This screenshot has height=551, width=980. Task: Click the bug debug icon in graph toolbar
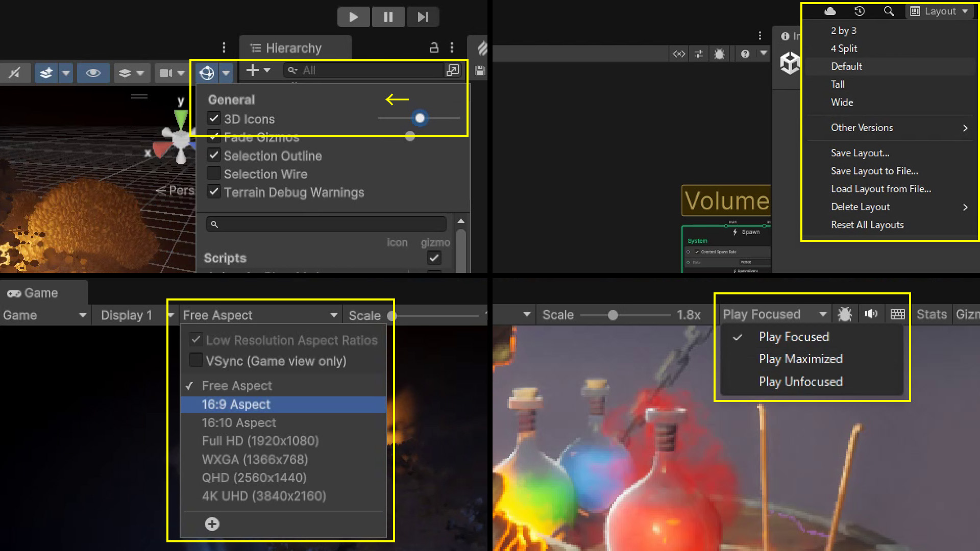click(x=719, y=54)
